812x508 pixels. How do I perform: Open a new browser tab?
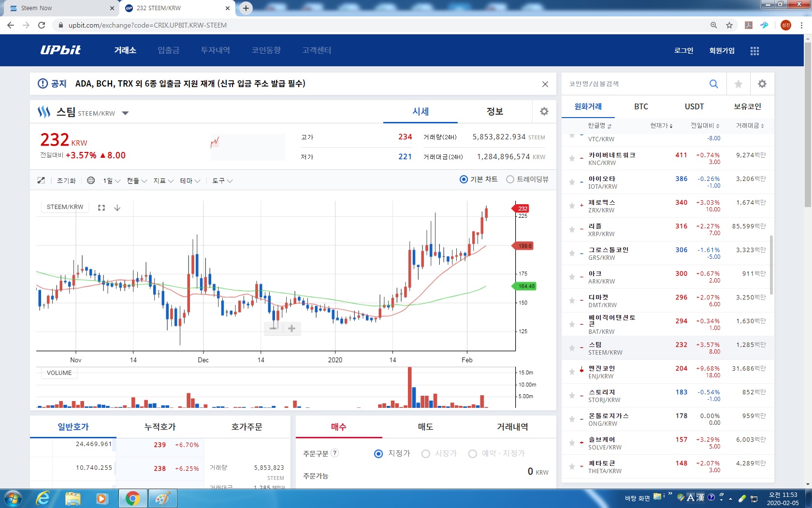pos(246,8)
